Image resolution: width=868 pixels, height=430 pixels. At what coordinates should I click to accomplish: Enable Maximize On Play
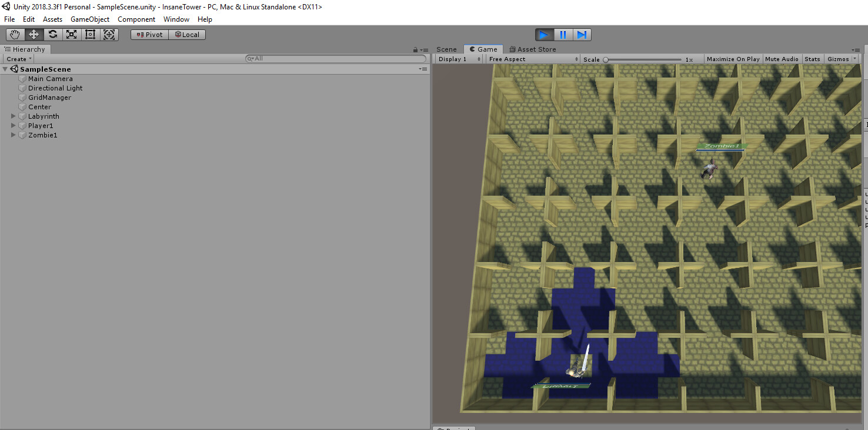(733, 59)
